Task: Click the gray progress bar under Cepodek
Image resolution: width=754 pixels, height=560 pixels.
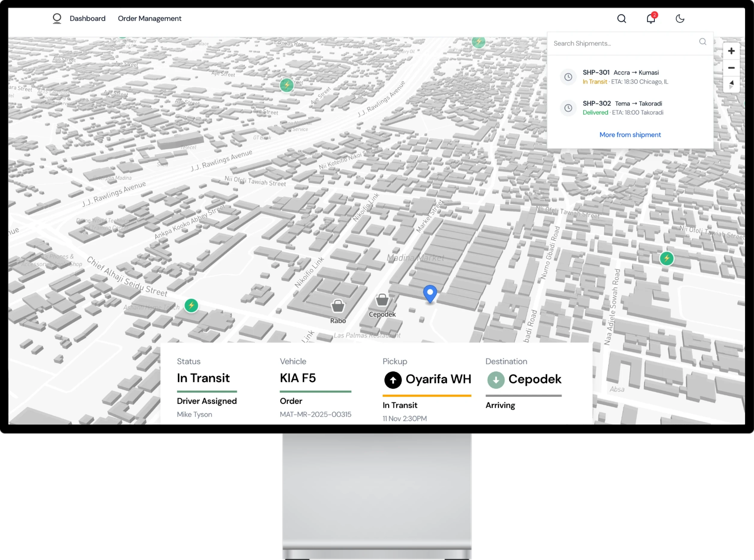Action: click(524, 396)
